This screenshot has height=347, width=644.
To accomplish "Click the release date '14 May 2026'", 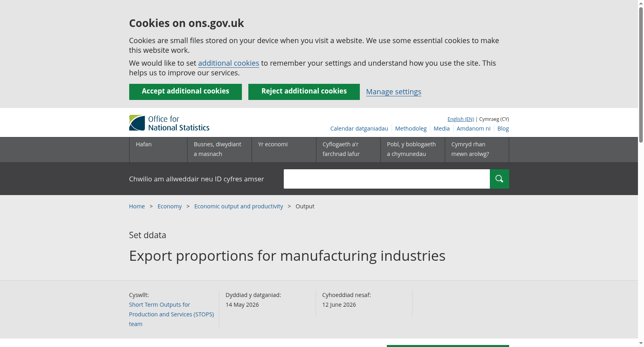I will coord(242,305).
